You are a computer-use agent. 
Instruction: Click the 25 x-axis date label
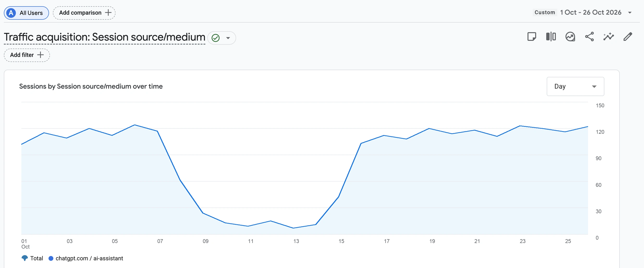[568, 241]
